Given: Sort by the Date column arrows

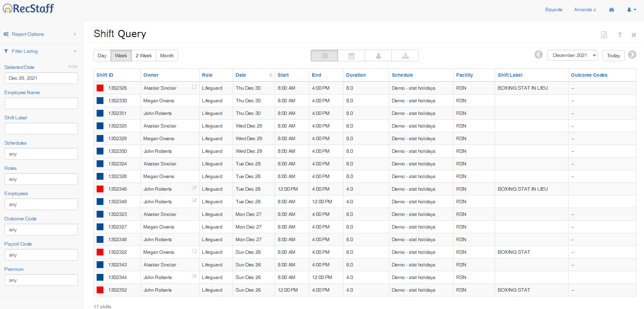Looking at the screenshot, I should click(271, 75).
